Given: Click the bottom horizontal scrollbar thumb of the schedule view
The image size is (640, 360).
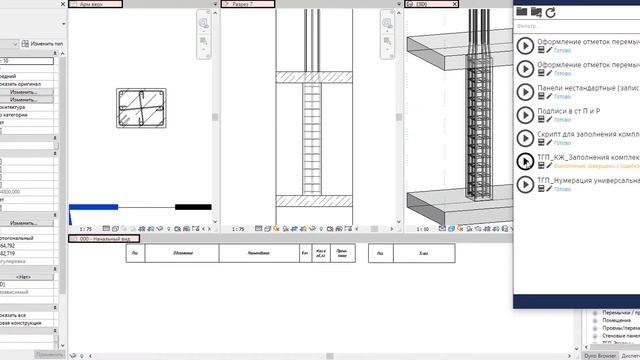Looking at the screenshot, I should [x=330, y=356].
